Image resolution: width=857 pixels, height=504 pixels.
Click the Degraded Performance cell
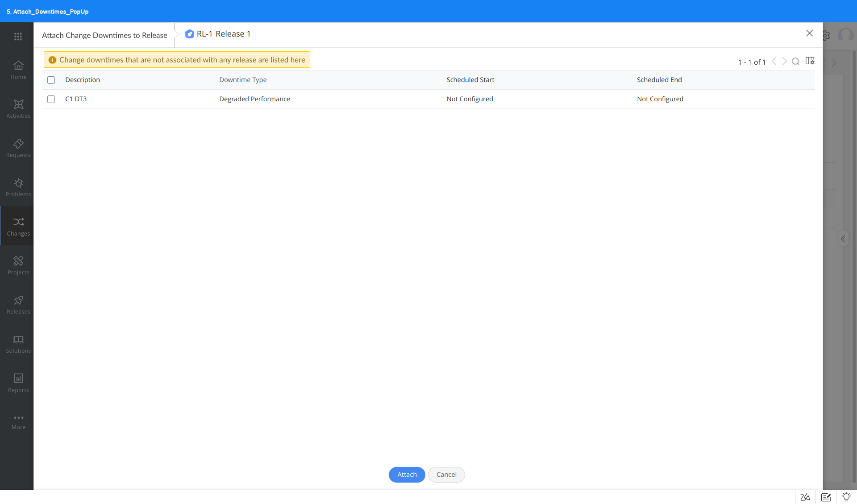254,99
